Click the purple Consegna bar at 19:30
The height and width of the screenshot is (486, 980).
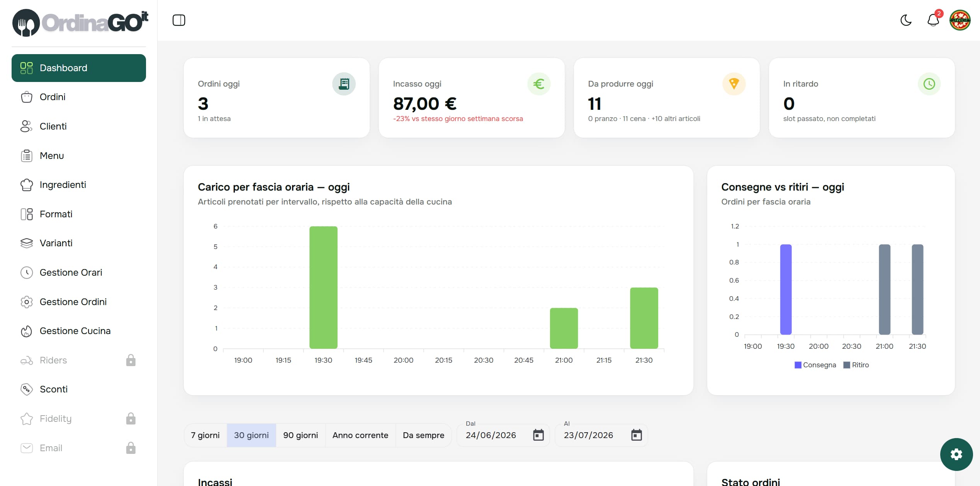coord(786,289)
